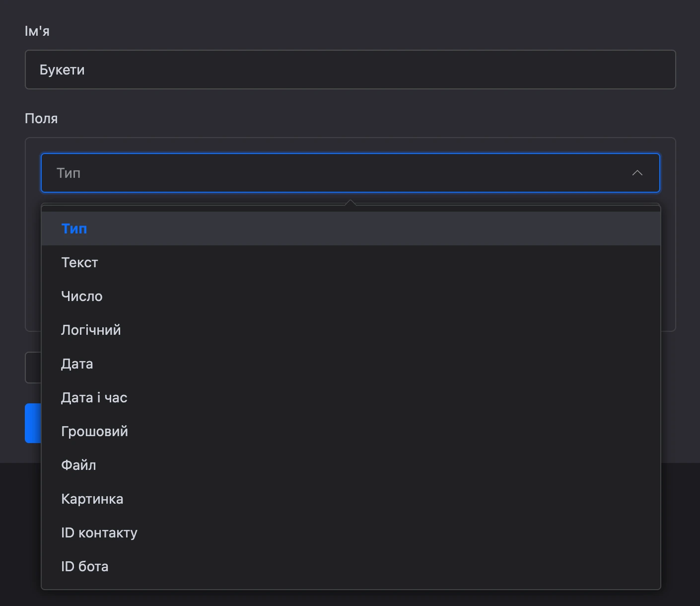The width and height of the screenshot is (700, 606).
Task: Select Файл in the dropdown list
Action: [351, 465]
